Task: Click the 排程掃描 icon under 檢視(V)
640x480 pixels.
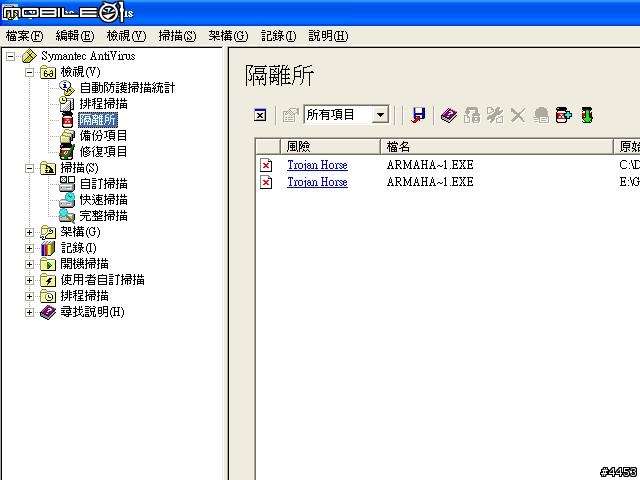Action: (67, 104)
